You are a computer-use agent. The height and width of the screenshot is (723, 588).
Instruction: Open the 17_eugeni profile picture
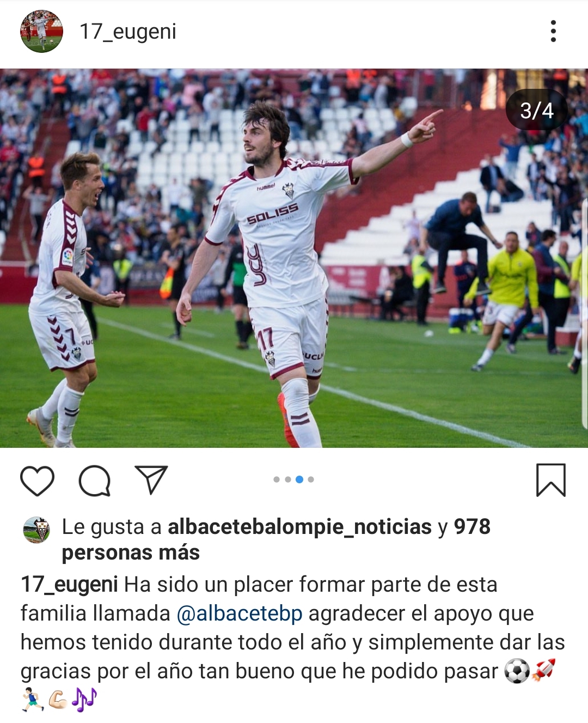41,31
